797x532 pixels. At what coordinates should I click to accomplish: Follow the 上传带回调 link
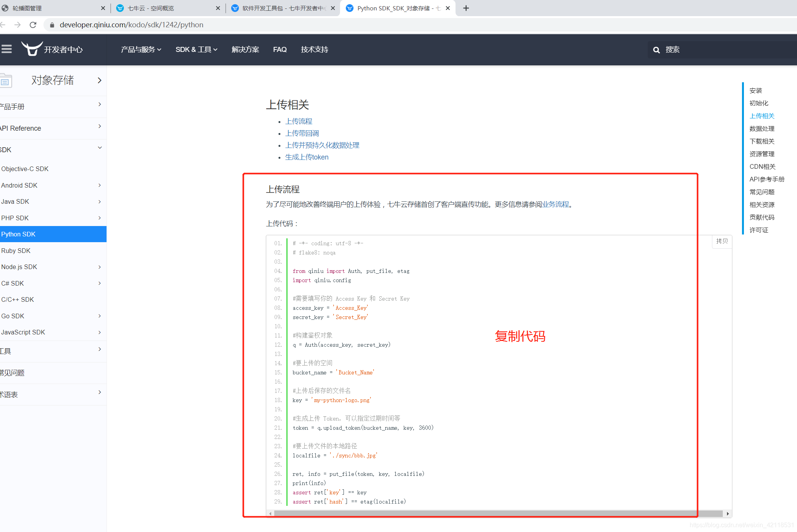click(302, 133)
